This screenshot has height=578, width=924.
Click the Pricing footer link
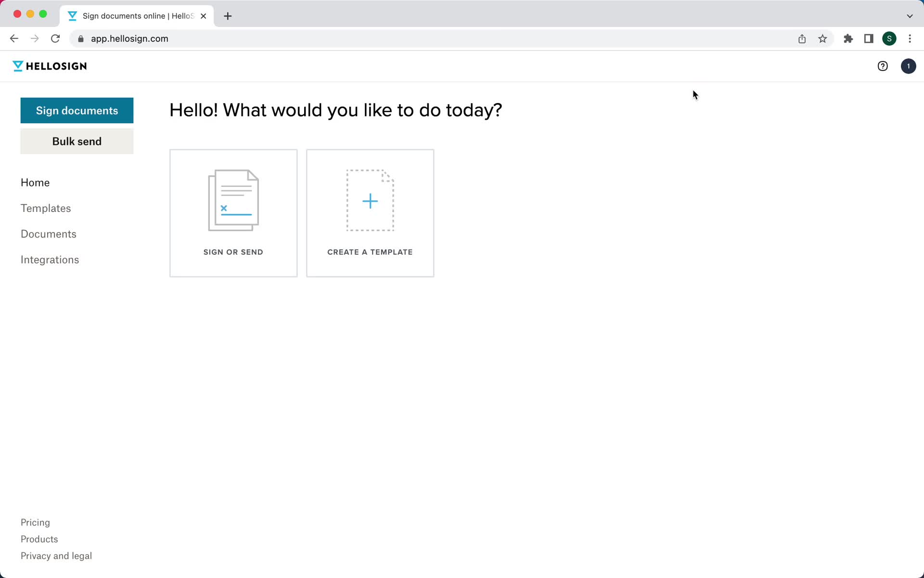click(35, 522)
